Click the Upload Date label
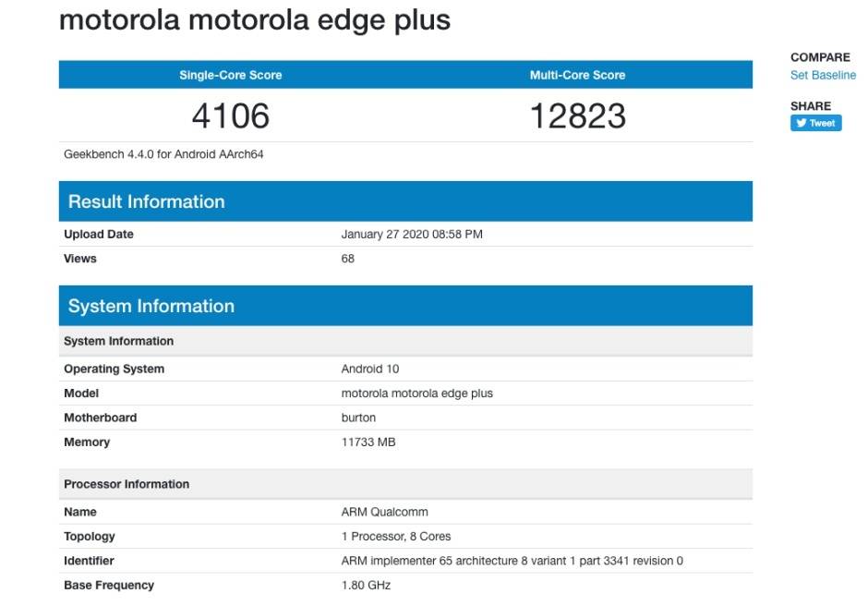 pos(99,234)
